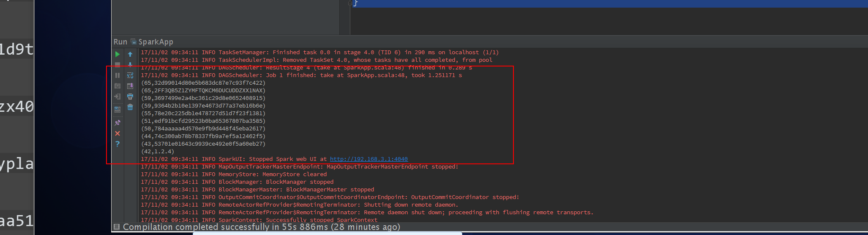Click the 'Compilation completed successfully' status message

[262, 227]
